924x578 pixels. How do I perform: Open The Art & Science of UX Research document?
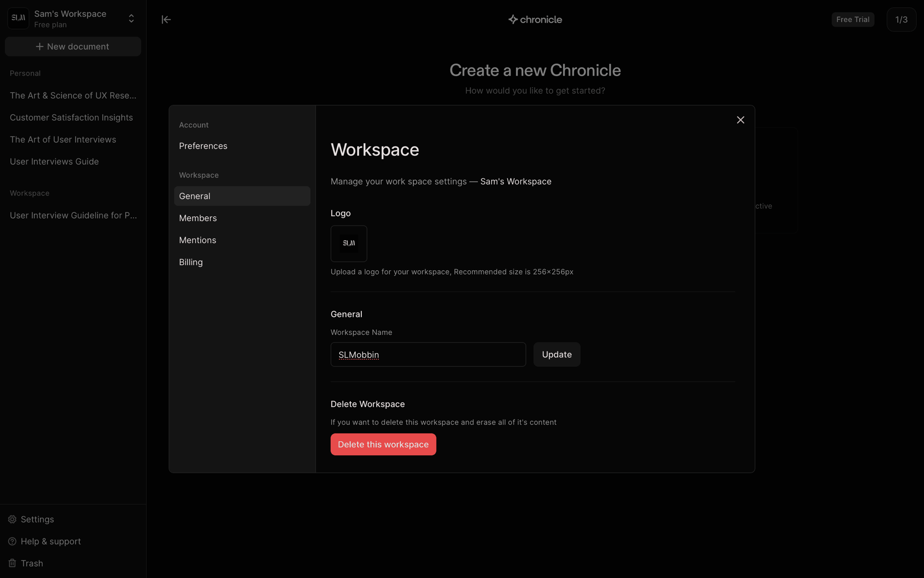tap(73, 95)
